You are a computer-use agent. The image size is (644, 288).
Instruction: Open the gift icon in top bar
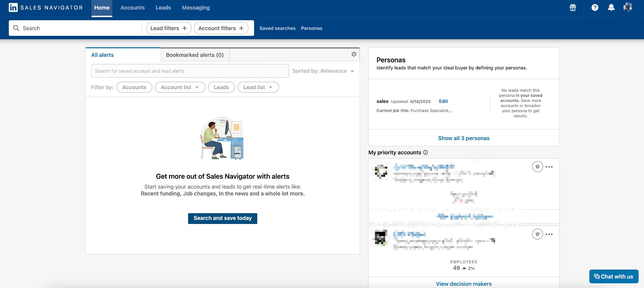(x=573, y=8)
